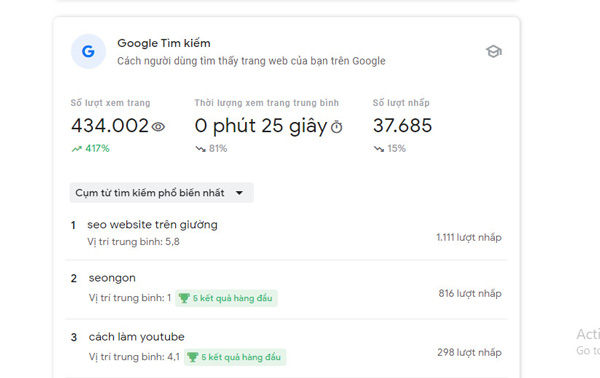Click the downward trend arrow beside 15%

coord(379,149)
